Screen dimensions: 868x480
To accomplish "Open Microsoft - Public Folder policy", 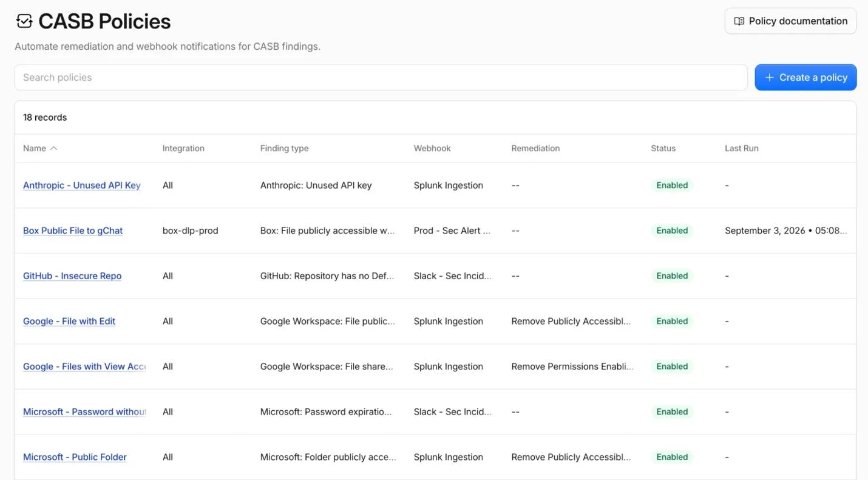I will click(x=75, y=458).
